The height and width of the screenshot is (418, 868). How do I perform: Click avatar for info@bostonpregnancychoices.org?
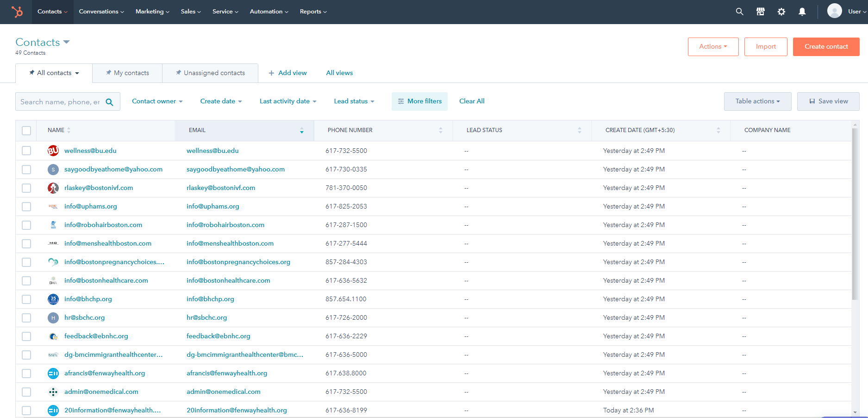pos(53,262)
